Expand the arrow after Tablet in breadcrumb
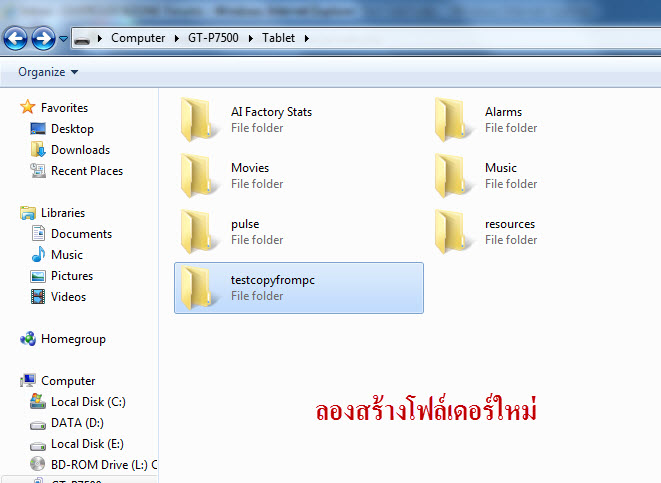 point(306,38)
